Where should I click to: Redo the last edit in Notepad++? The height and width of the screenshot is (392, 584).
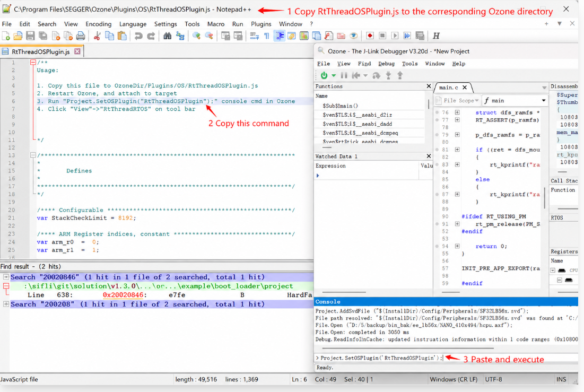[151, 36]
